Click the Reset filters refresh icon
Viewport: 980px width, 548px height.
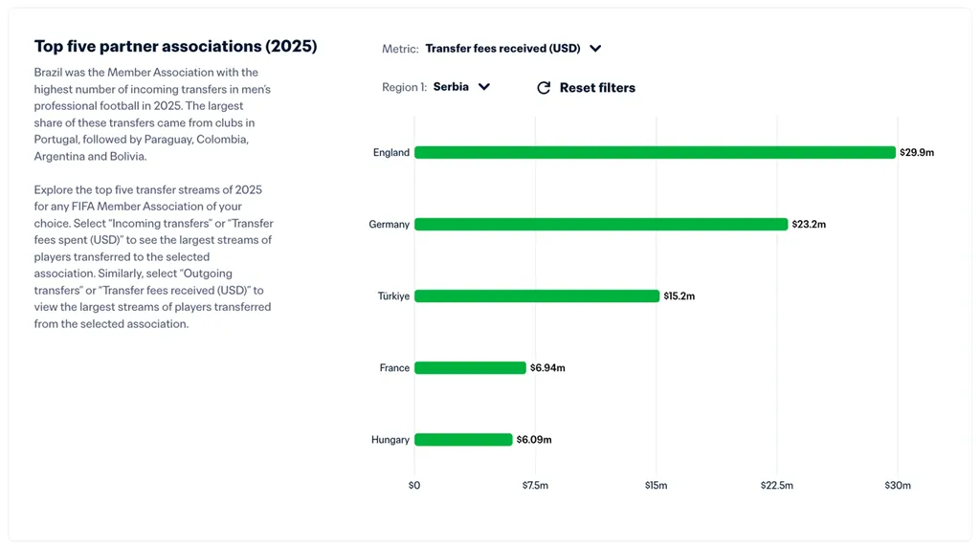click(x=544, y=88)
